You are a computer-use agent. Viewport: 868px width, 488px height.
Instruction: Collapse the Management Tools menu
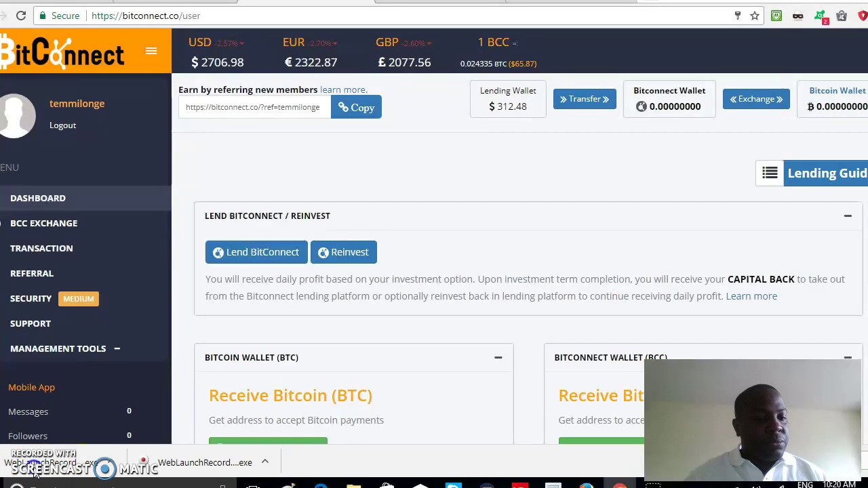tap(117, 348)
